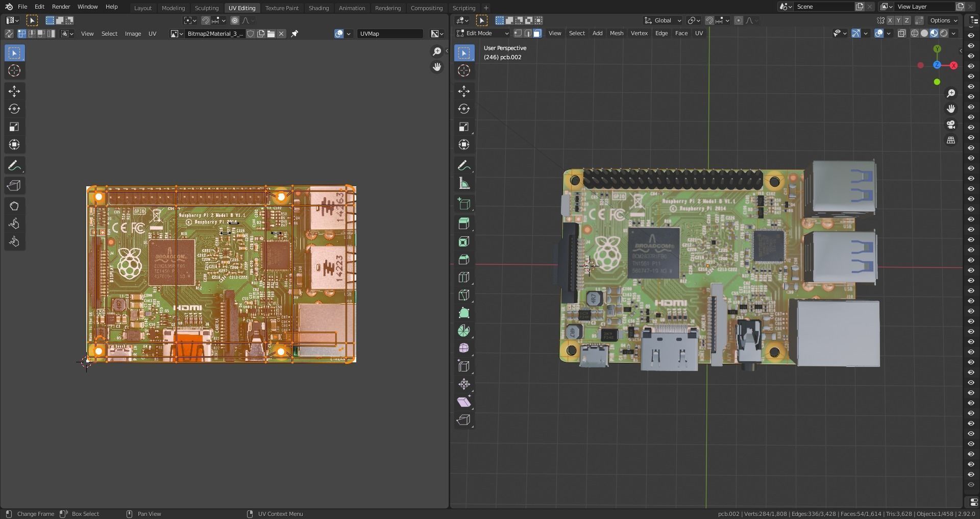Unlink image in UV editor
The height and width of the screenshot is (519, 980).
281,34
